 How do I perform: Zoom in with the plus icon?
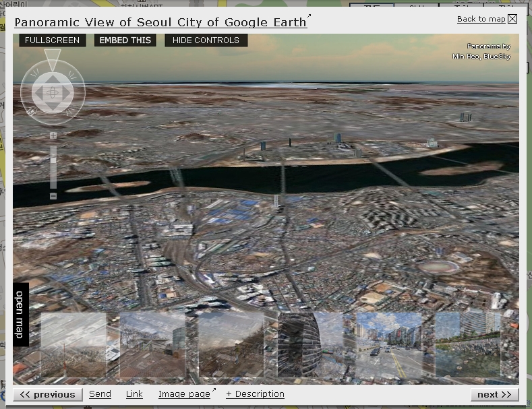53,135
